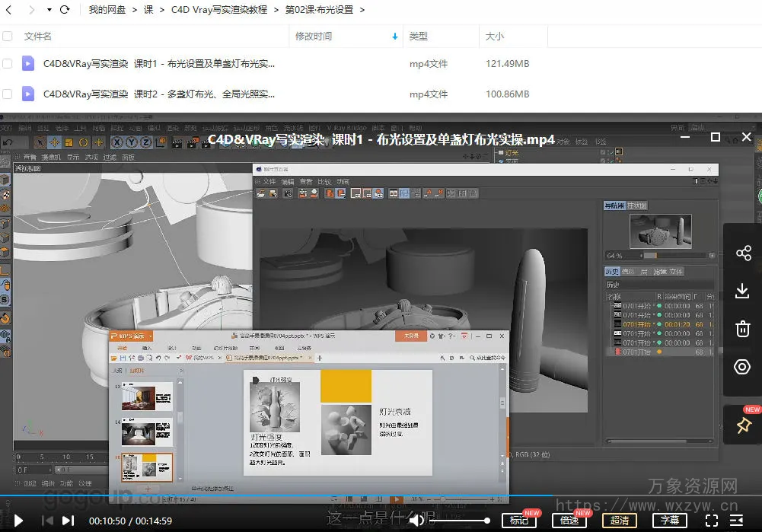Delete the video with the trash icon

(x=742, y=329)
